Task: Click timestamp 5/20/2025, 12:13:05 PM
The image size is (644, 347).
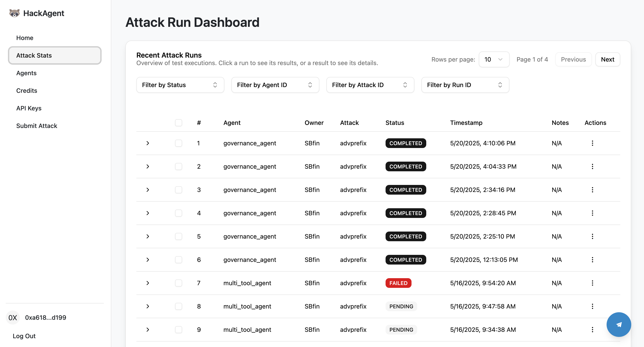Action: [484, 260]
